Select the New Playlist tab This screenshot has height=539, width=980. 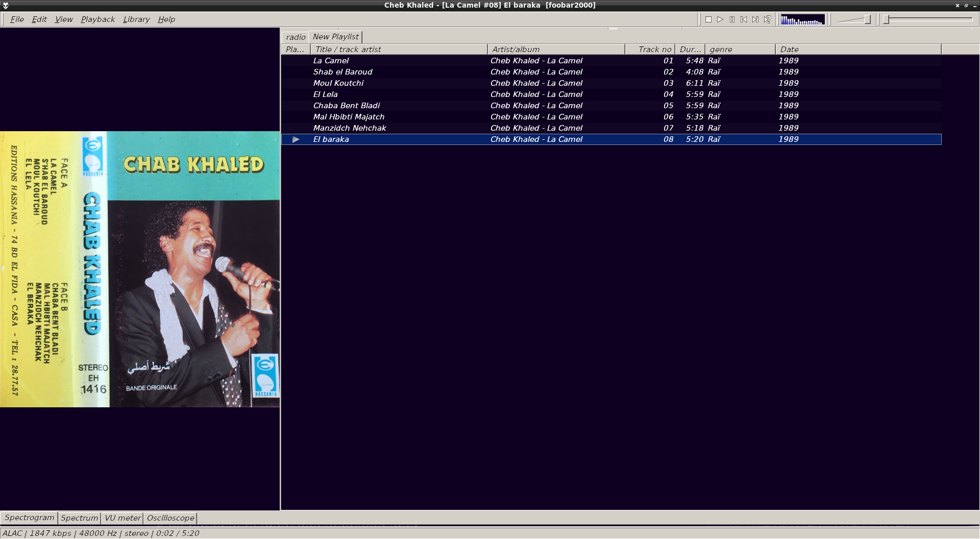(335, 37)
